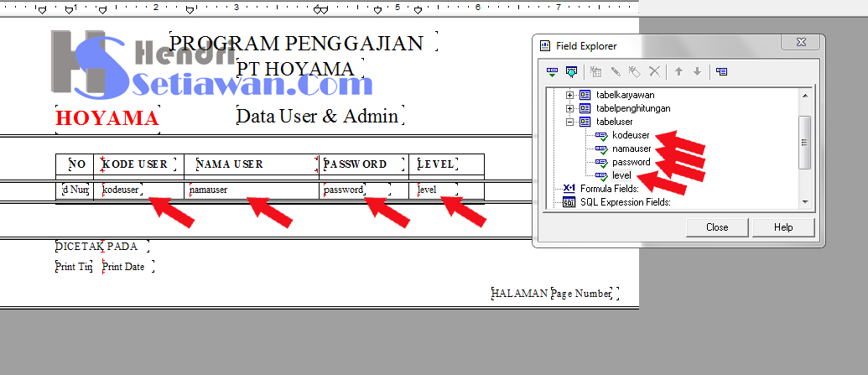Select the level field on the report
This screenshot has height=375, width=868.
point(437,190)
